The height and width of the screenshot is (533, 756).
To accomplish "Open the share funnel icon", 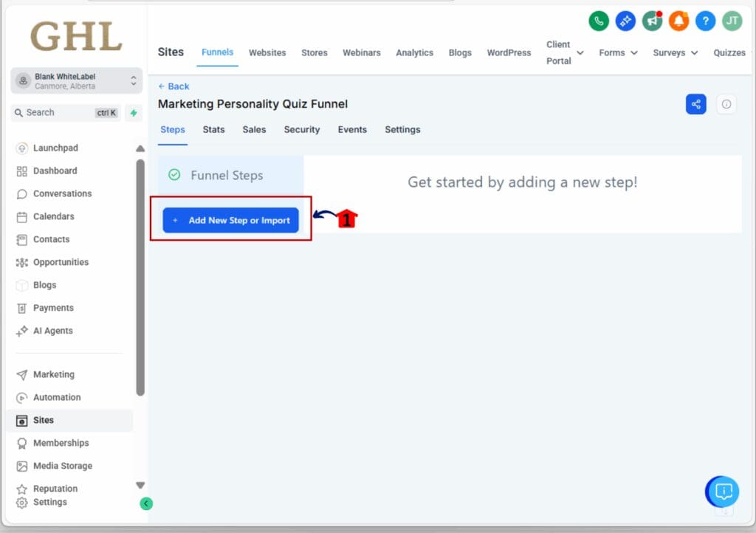I will pos(695,104).
